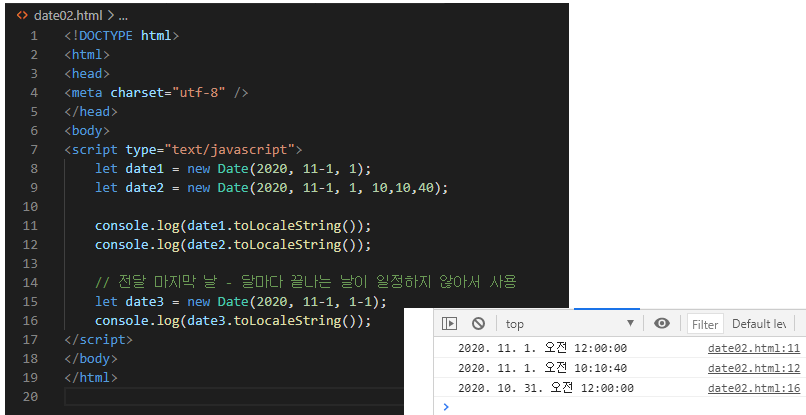Open the Default levels dropdown
Screen dimensions: 806x415
[759, 324]
